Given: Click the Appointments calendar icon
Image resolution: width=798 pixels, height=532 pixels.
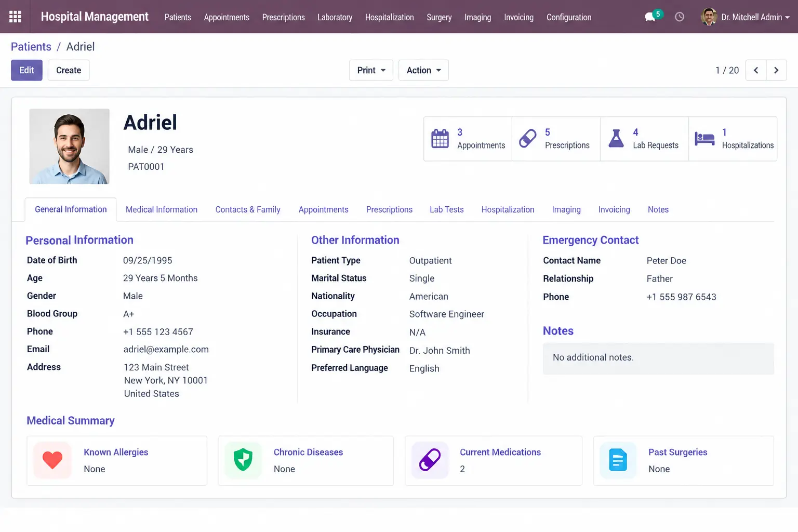Looking at the screenshot, I should click(x=440, y=139).
